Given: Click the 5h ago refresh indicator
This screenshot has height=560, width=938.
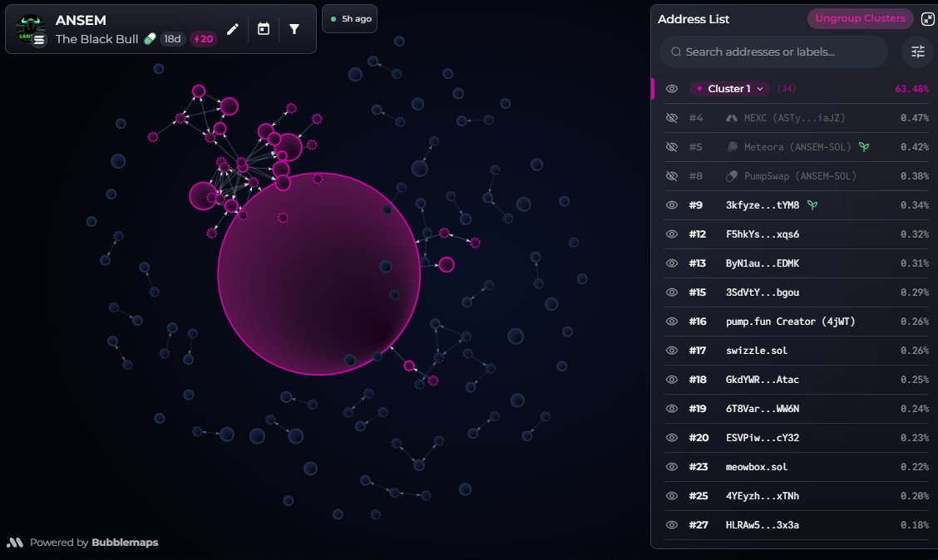Looking at the screenshot, I should [350, 18].
